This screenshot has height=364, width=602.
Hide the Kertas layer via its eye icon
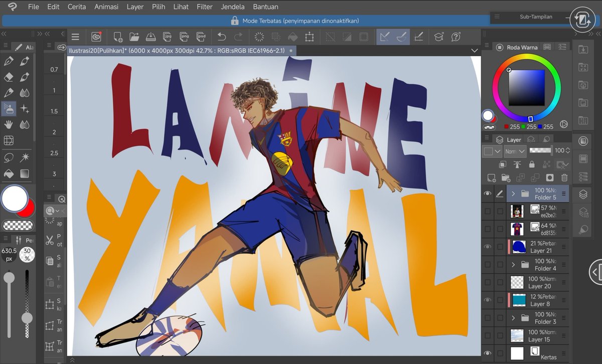point(487,353)
